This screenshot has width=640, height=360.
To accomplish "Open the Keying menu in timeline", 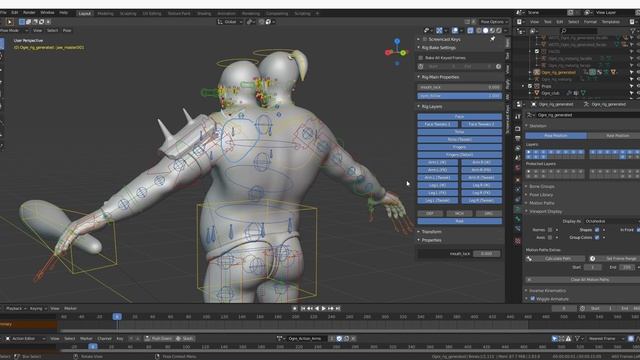I will (38, 309).
